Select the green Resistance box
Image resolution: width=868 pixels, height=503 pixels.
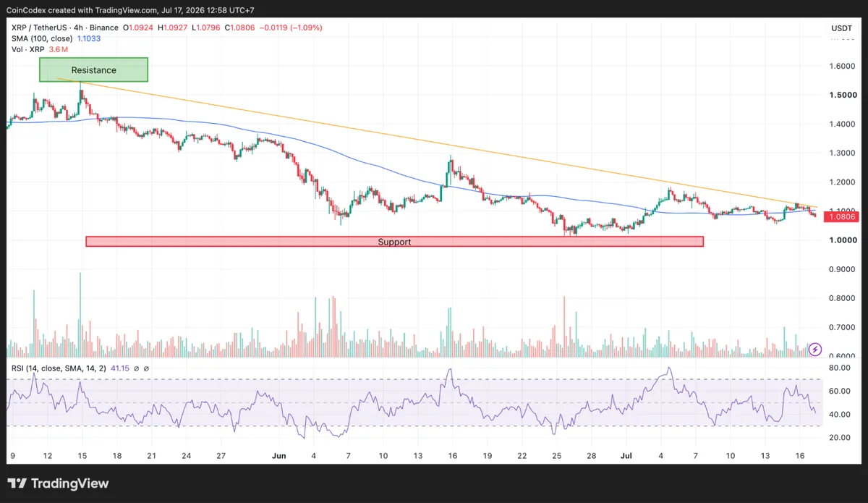93,70
